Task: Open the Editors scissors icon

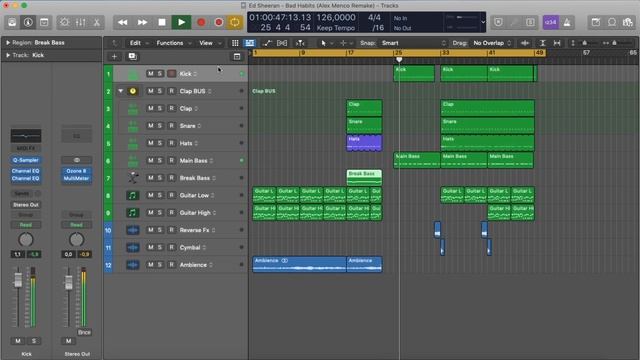Action: click(97, 22)
